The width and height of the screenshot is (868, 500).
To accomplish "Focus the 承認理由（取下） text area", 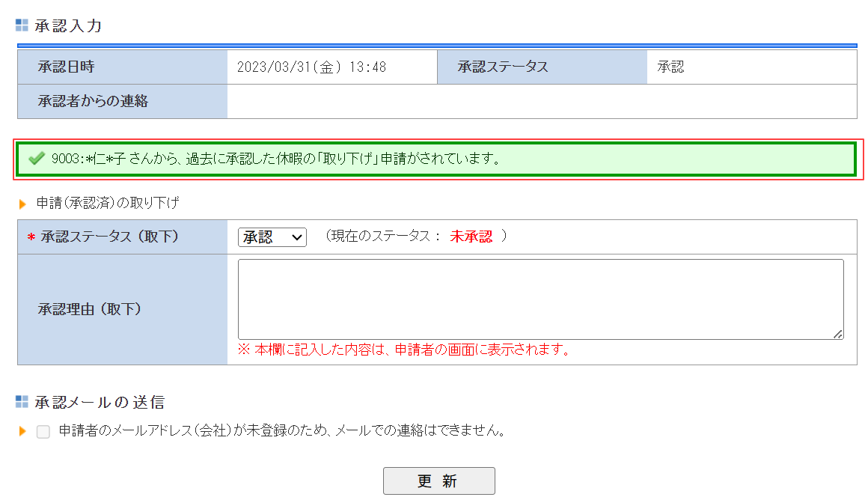I will click(540, 299).
